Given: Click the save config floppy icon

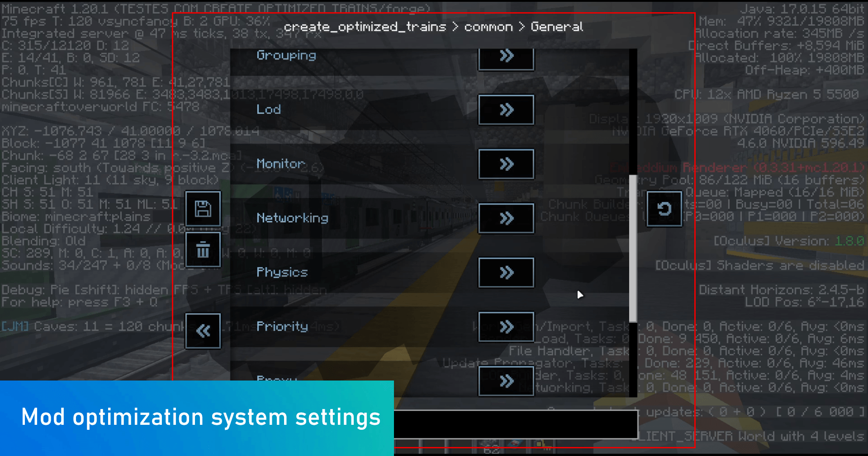Looking at the screenshot, I should click(203, 209).
